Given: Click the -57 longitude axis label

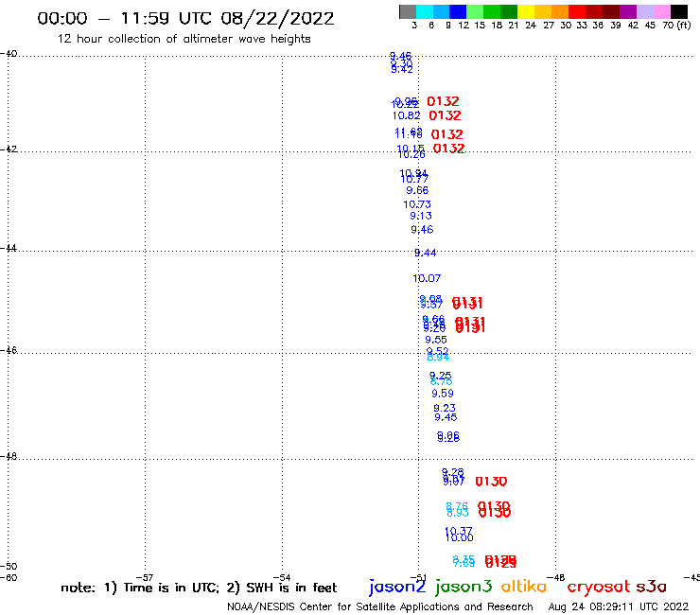Looking at the screenshot, I should [145, 577].
